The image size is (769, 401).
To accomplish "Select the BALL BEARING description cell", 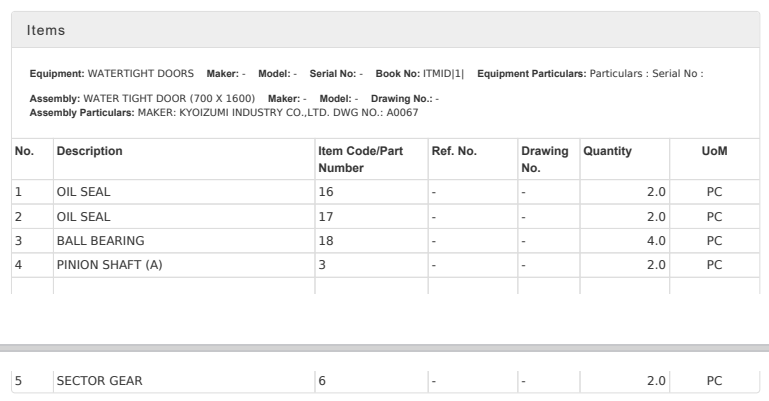I will pos(100,240).
